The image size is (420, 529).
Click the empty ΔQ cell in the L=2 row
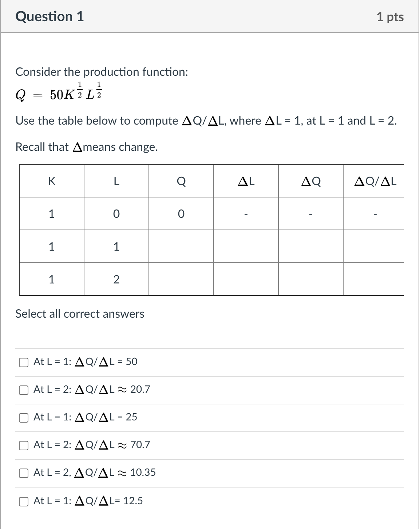pos(311,279)
